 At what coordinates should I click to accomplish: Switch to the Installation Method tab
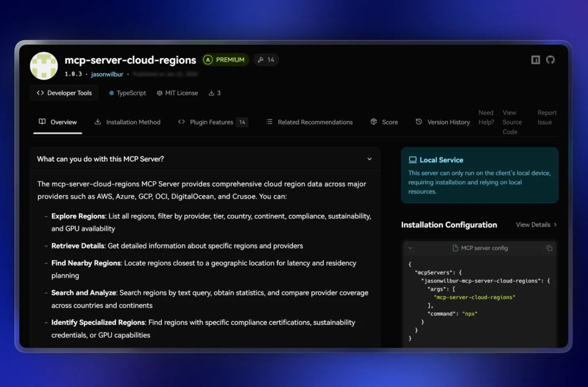127,122
